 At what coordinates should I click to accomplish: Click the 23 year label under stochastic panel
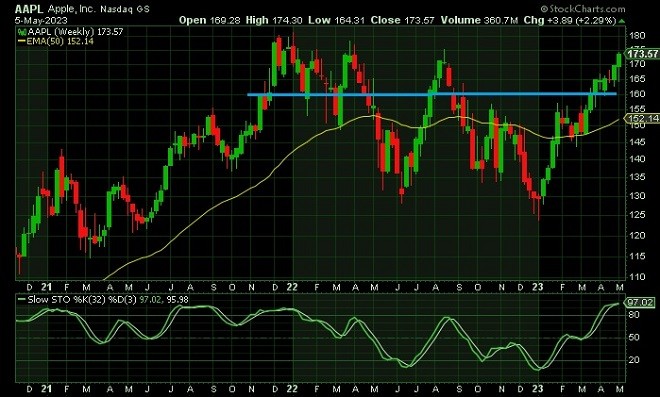point(538,389)
